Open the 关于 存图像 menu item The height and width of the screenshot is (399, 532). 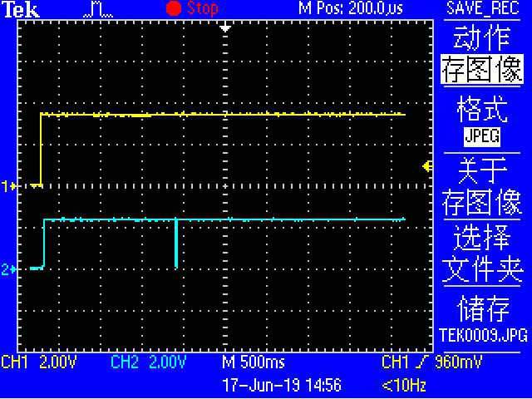[482, 186]
